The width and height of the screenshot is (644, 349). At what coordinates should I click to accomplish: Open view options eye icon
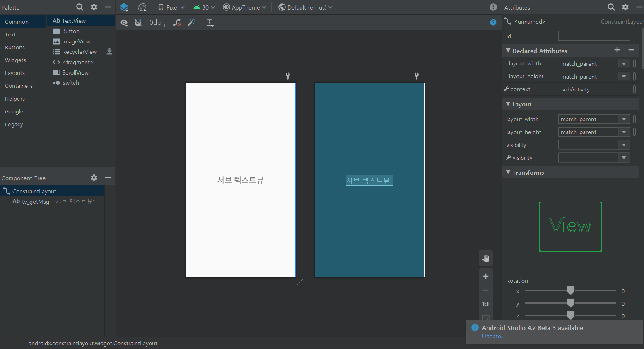point(124,23)
